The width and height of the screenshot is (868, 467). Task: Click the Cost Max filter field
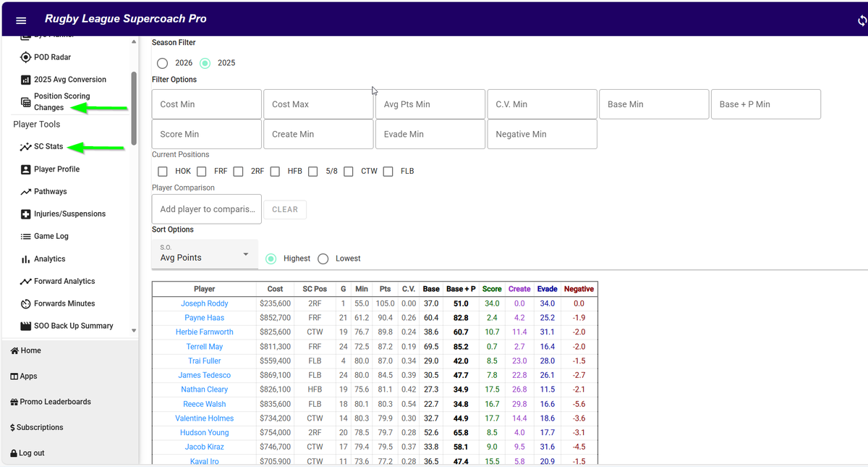click(318, 104)
